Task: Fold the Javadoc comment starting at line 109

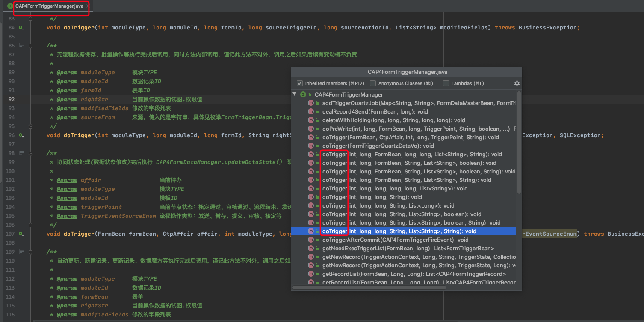Action: [x=30, y=252]
